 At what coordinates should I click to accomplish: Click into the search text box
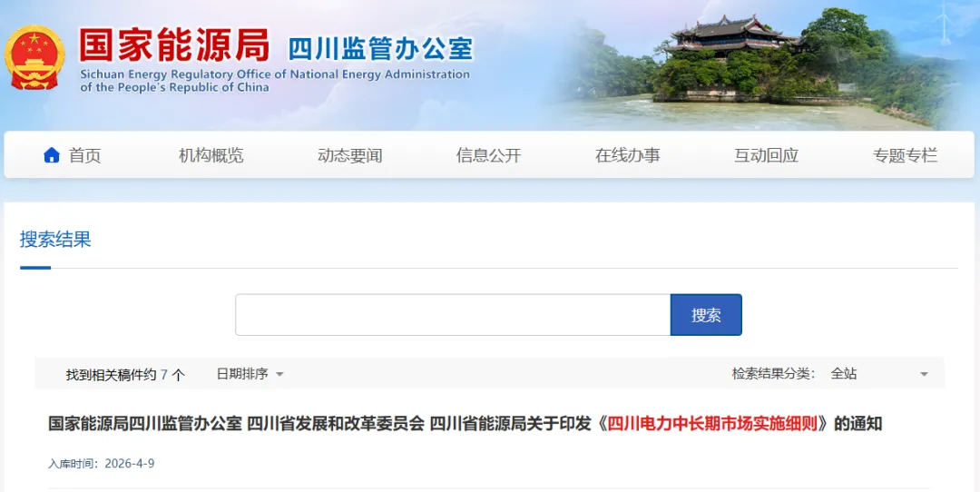tap(453, 315)
